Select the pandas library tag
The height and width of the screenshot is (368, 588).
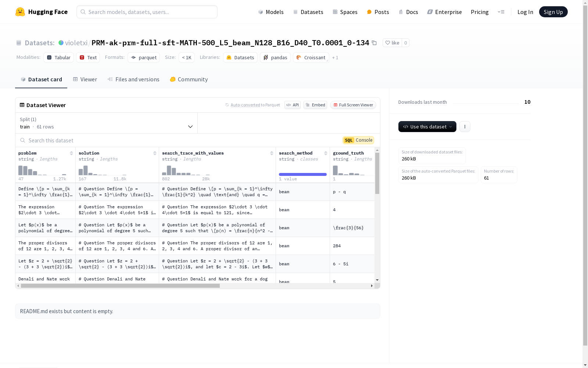pyautogui.click(x=275, y=57)
